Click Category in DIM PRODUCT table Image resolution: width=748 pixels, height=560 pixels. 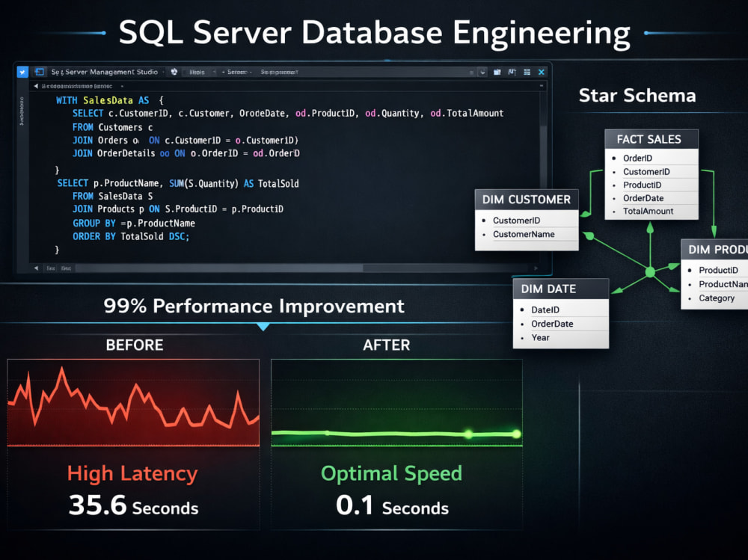point(717,298)
